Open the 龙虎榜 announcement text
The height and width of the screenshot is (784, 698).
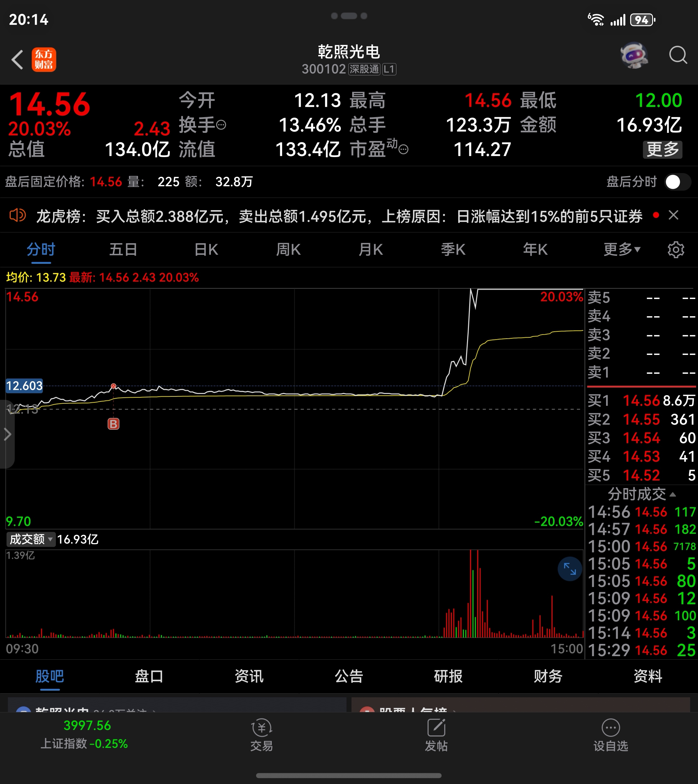(x=339, y=216)
